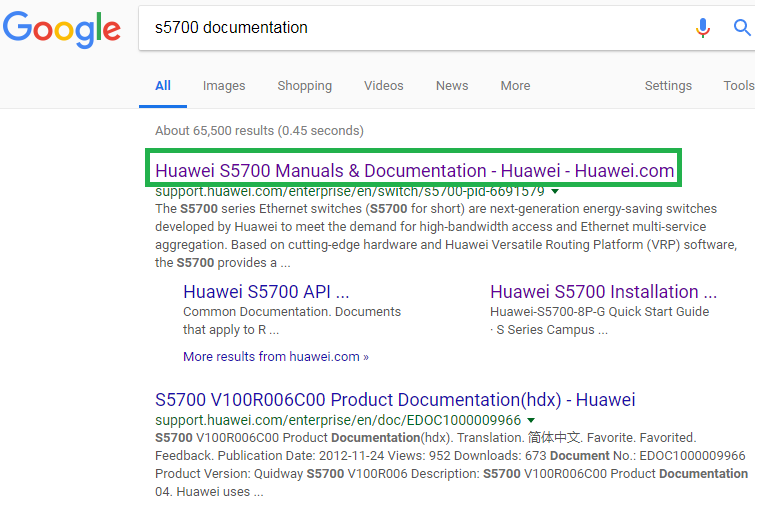Open the Huawei S5700 API sitelink
This screenshot has height=508, width=766.
(266, 292)
